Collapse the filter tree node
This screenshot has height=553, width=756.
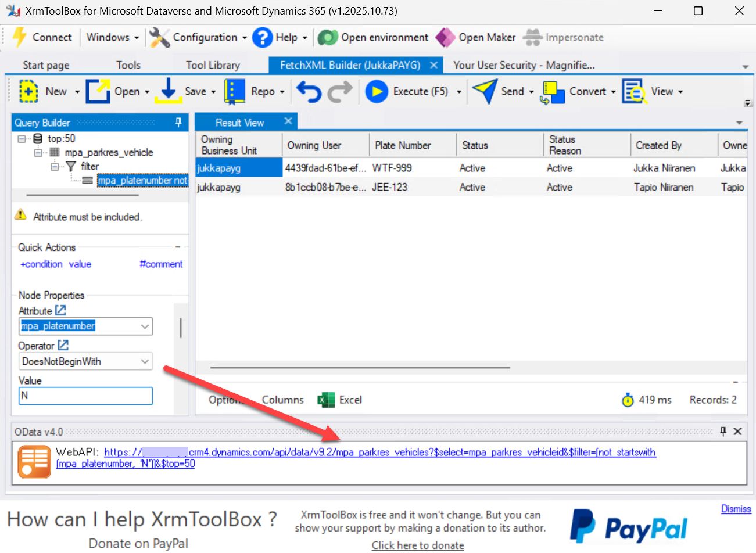54,166
